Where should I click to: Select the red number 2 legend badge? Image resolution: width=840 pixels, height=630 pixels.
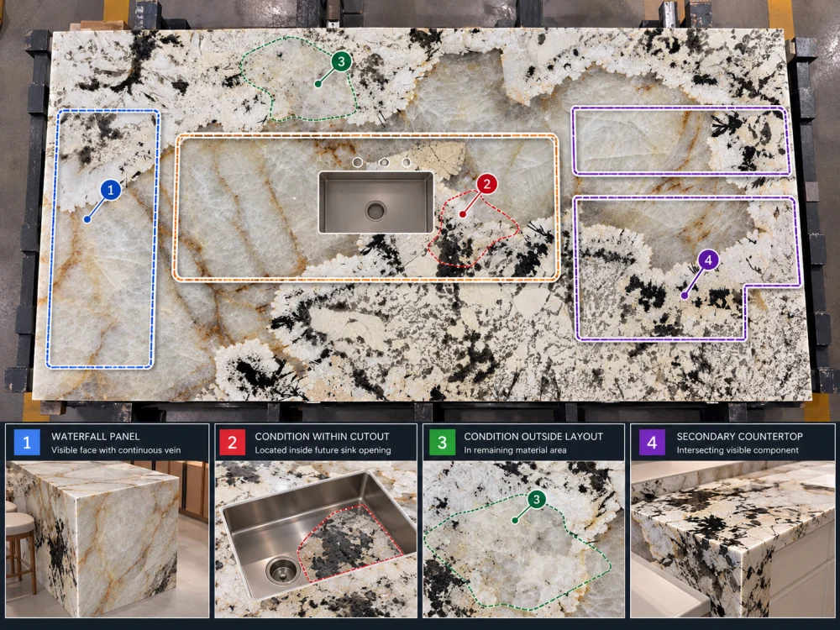coord(232,443)
